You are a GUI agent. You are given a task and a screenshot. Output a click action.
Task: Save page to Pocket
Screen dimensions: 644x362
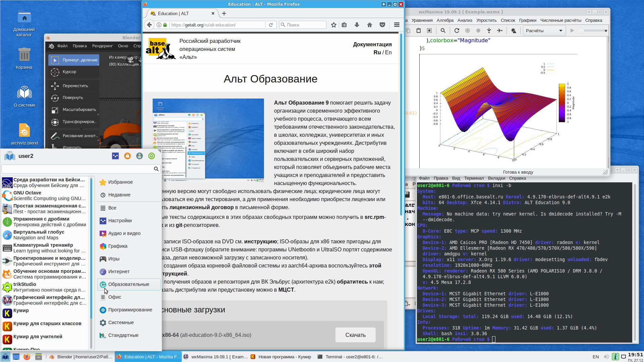[x=382, y=25]
